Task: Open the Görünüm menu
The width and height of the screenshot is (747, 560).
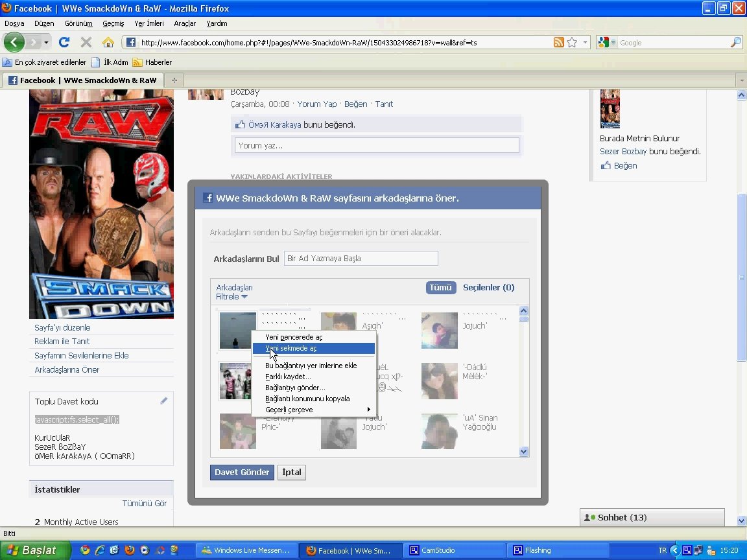Action: pos(78,23)
